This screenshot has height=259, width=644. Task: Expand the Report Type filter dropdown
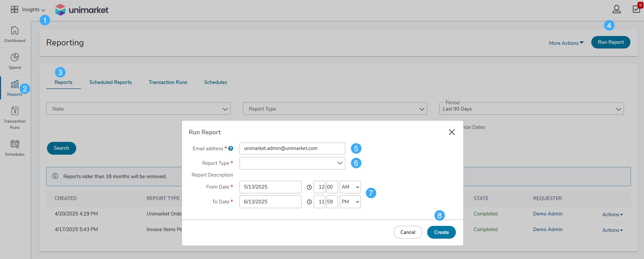(335, 109)
